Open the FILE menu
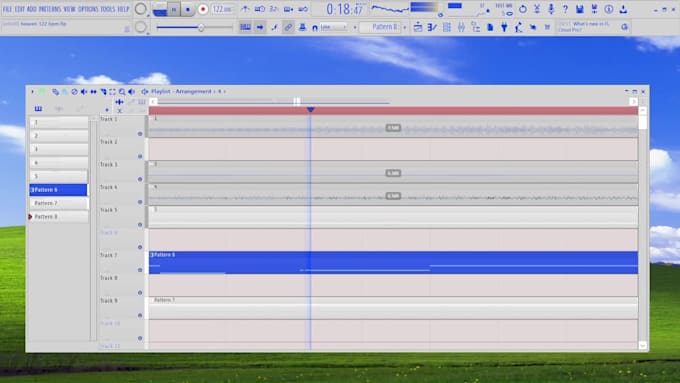The height and width of the screenshot is (383, 680). click(x=7, y=9)
